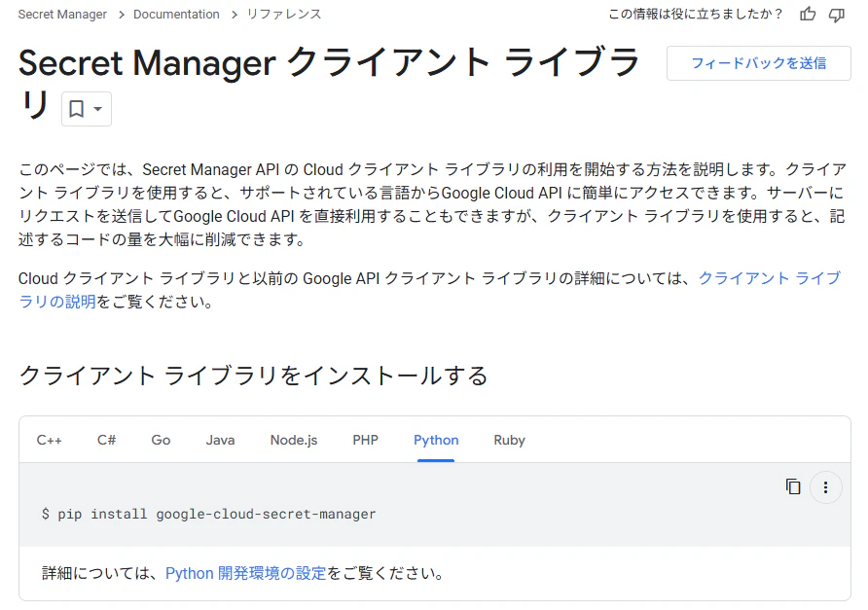Image resolution: width=868 pixels, height=610 pixels.
Task: Send feedback with フィードバックを送信 button
Action: [x=758, y=63]
